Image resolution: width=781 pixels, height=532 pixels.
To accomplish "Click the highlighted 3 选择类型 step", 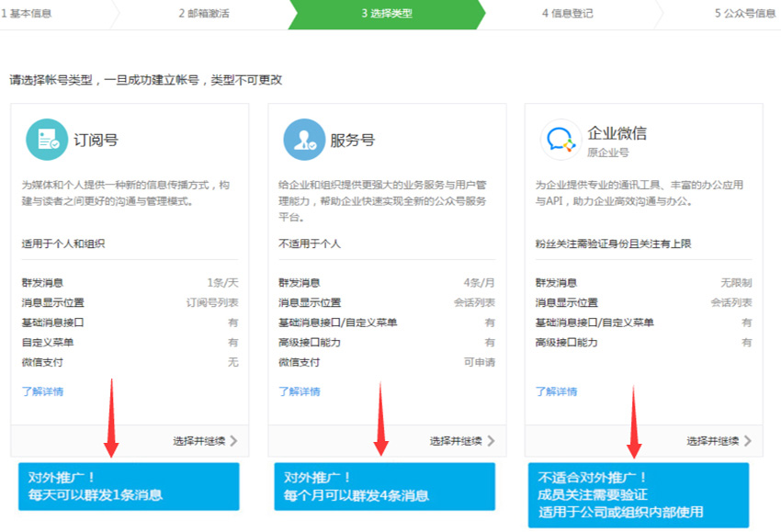I will [x=386, y=13].
